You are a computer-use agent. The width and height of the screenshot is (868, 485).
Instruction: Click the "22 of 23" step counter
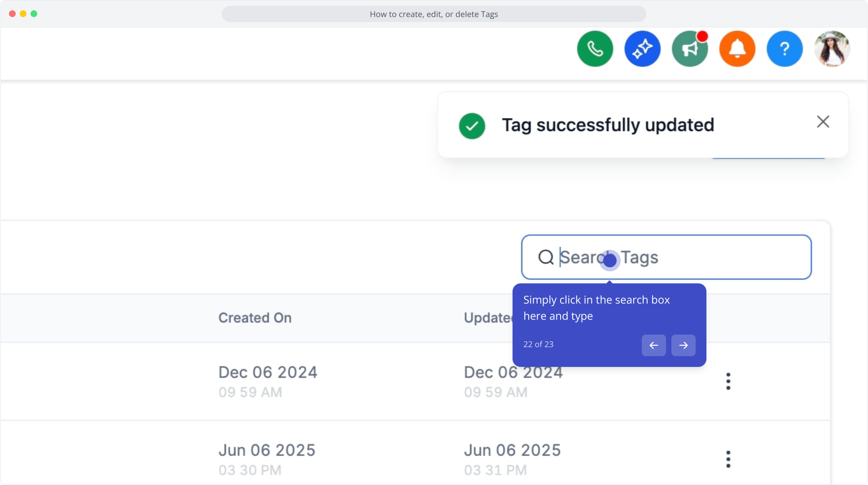coord(538,344)
